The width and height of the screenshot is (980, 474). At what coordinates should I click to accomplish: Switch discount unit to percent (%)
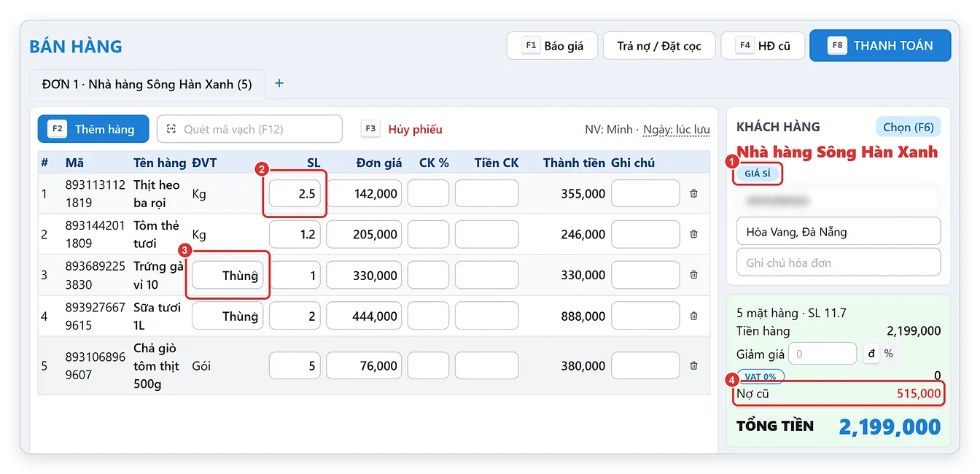click(x=888, y=354)
